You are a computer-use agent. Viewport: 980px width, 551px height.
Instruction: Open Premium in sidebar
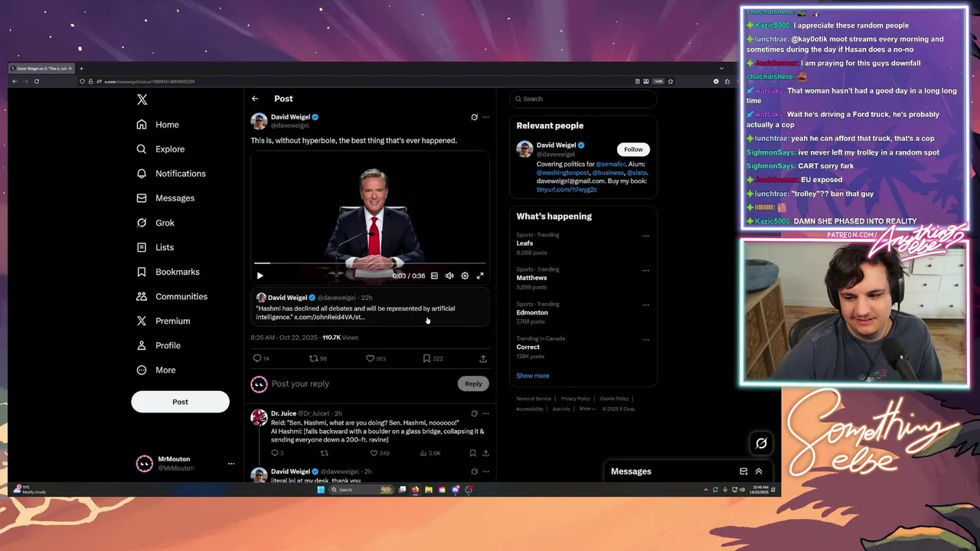(163, 321)
